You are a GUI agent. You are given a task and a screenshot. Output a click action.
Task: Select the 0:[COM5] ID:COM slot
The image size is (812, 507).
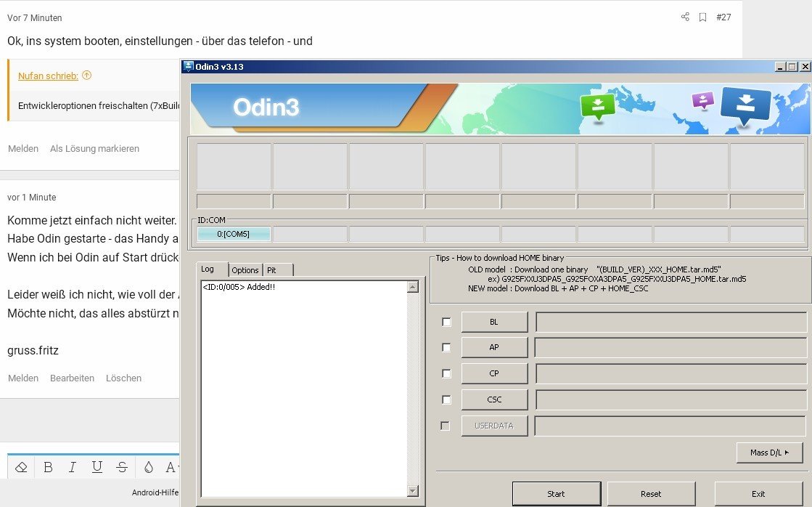point(234,235)
